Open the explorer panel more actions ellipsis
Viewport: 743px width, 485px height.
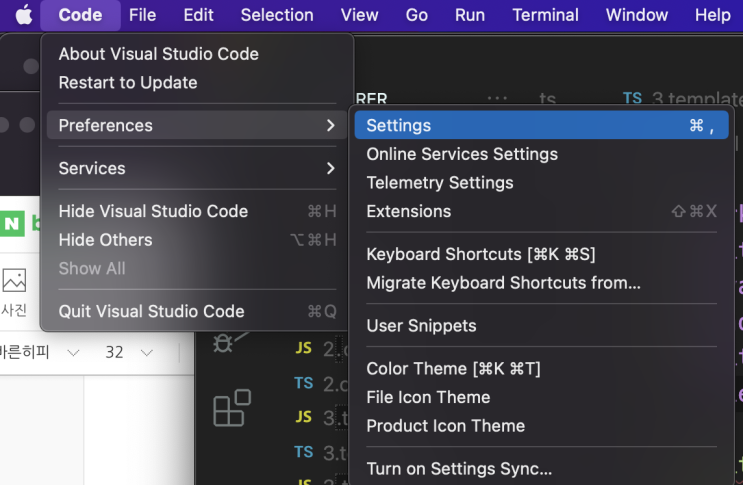click(x=497, y=99)
